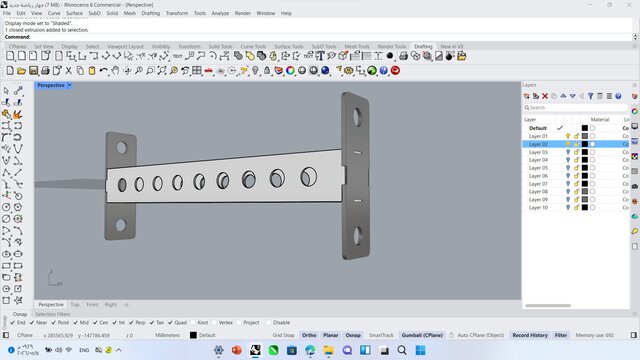Click Layer 08 color swatch
640x360 pixels.
pyautogui.click(x=585, y=191)
